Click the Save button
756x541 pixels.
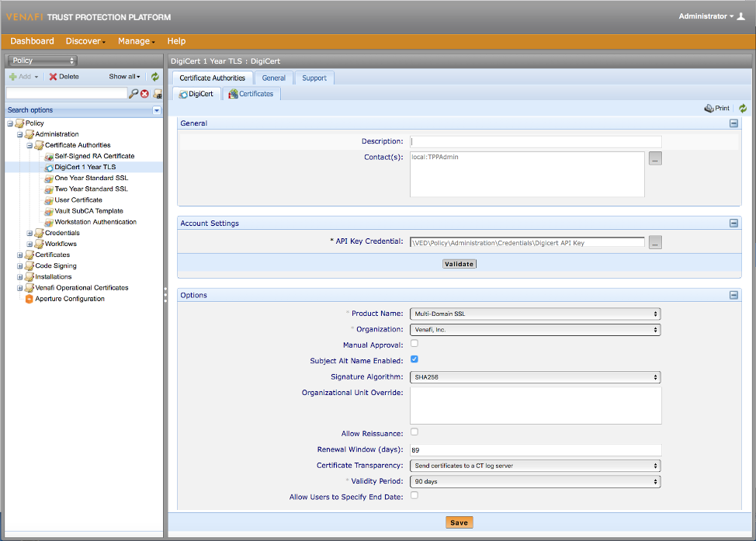click(x=459, y=522)
